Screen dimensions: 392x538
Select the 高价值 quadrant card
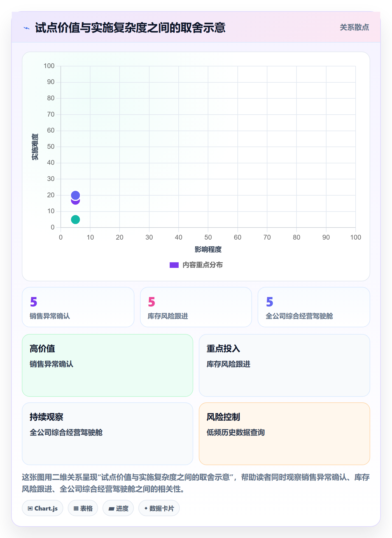coord(108,365)
